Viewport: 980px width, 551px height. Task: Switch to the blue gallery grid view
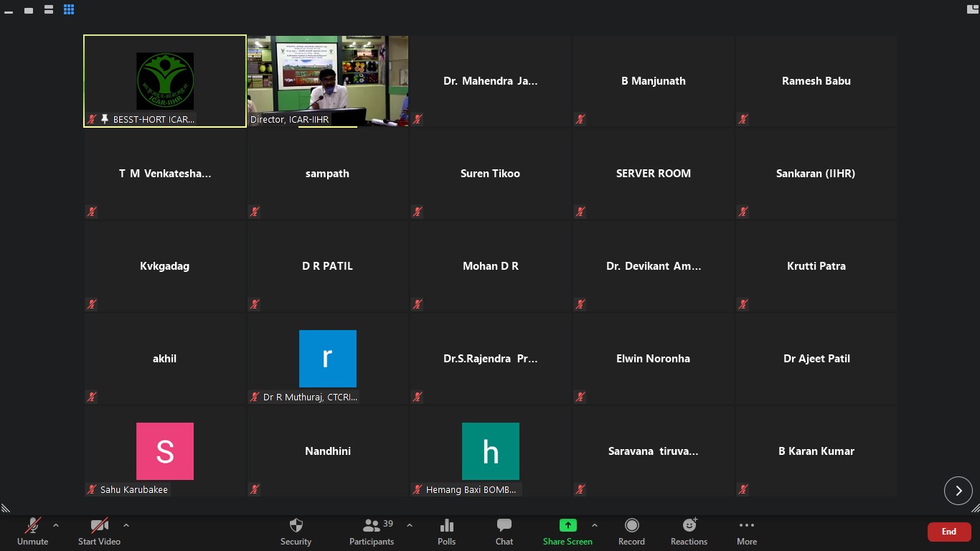pyautogui.click(x=69, y=10)
